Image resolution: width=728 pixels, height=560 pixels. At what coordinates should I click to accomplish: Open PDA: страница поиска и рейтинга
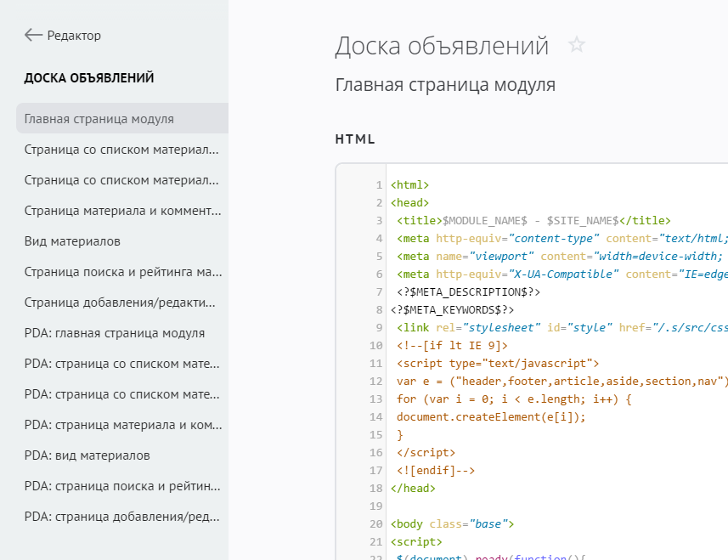pos(121,486)
